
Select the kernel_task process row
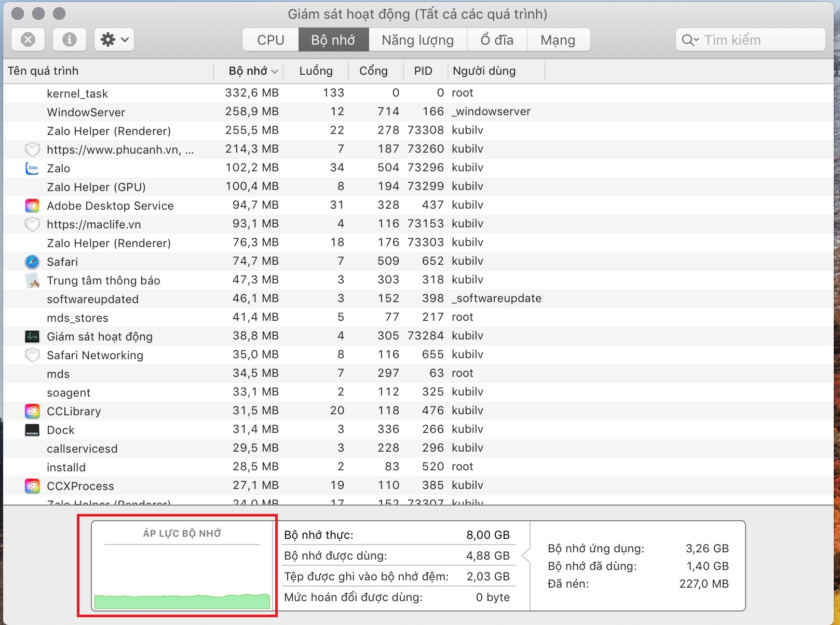[418, 93]
